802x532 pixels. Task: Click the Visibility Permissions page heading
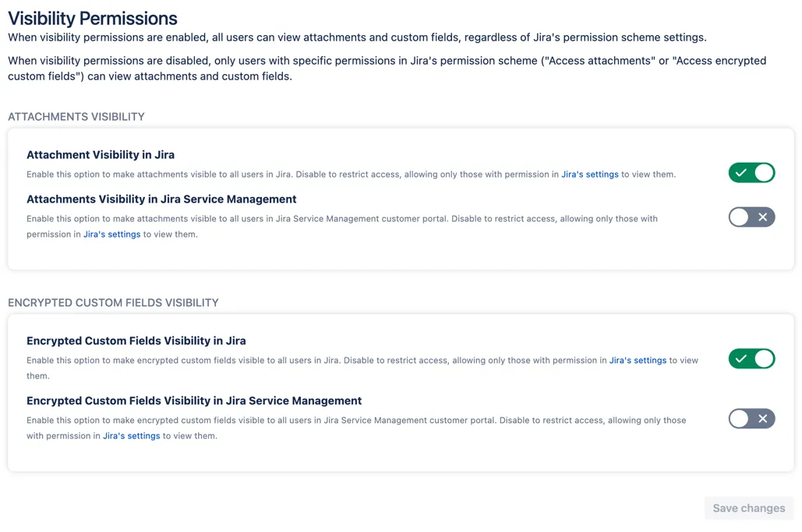tap(93, 19)
